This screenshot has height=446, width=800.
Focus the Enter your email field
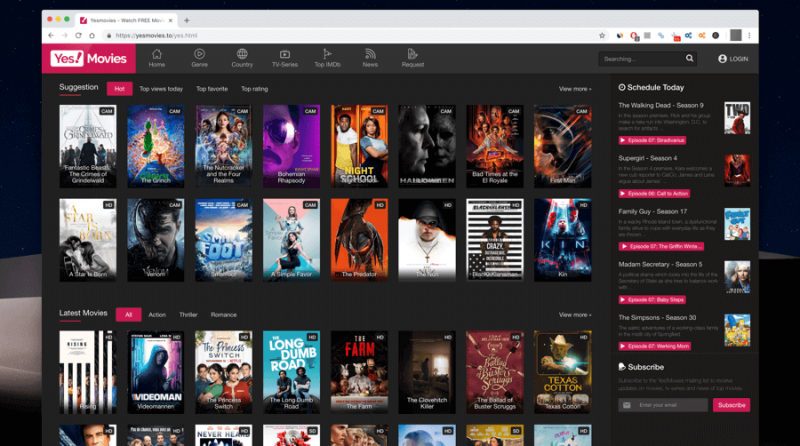663,405
